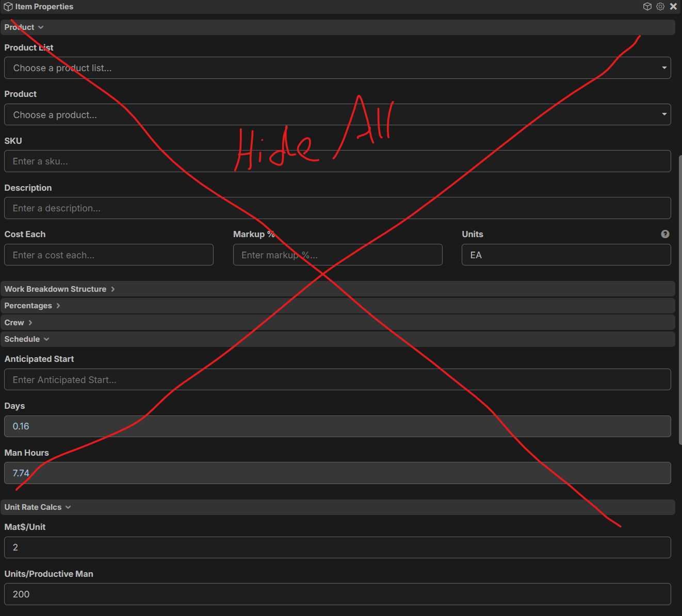This screenshot has height=616, width=682.
Task: Collapse the Product section header
Action: tap(24, 27)
